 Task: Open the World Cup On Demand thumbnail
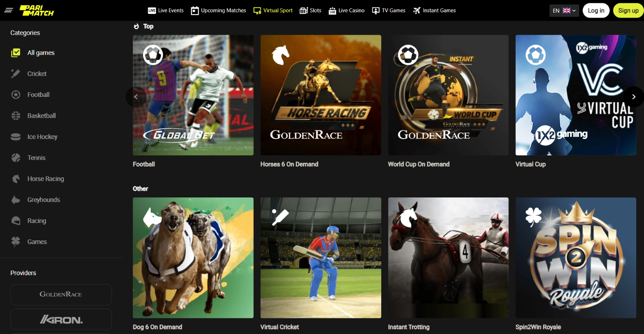448,95
